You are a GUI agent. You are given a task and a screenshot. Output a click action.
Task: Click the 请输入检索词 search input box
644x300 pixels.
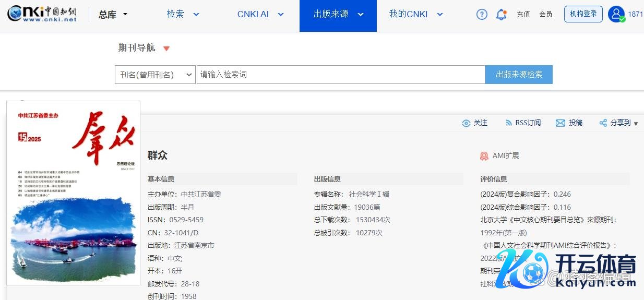pyautogui.click(x=340, y=75)
